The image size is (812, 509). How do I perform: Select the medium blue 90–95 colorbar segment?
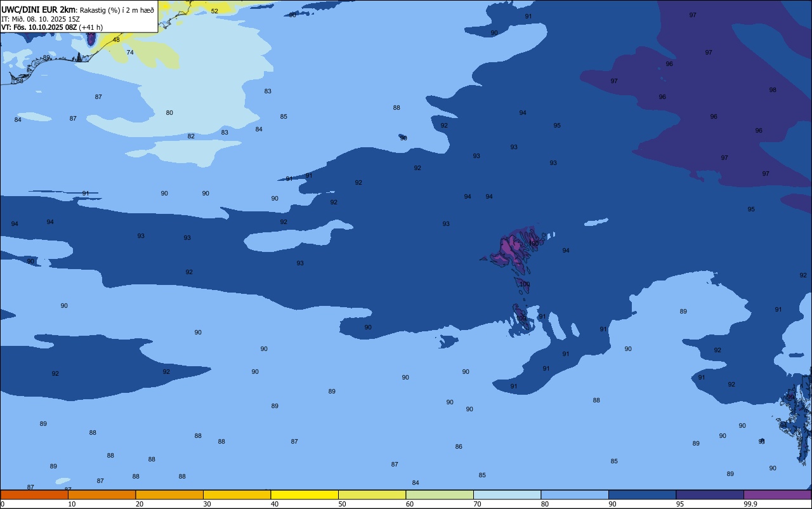click(x=642, y=494)
